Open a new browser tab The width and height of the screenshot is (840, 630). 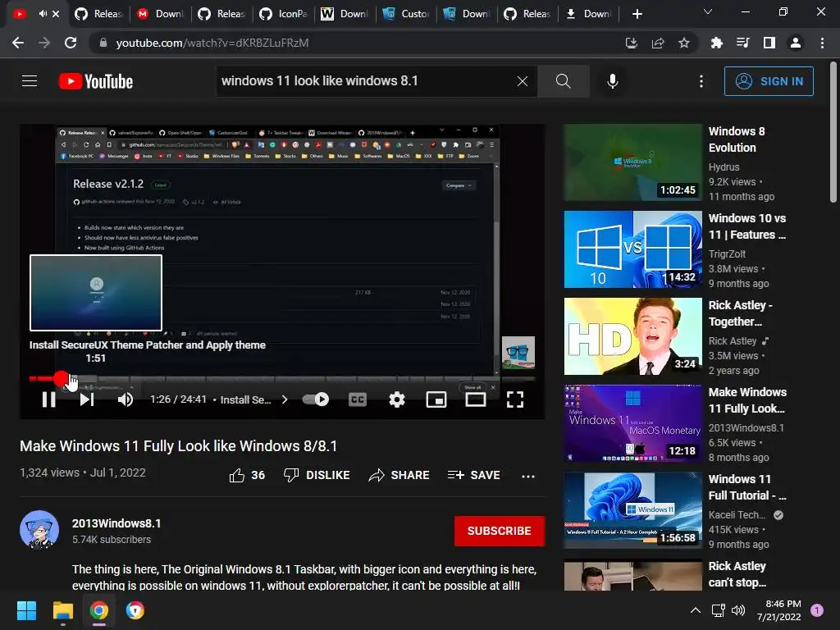tap(637, 14)
